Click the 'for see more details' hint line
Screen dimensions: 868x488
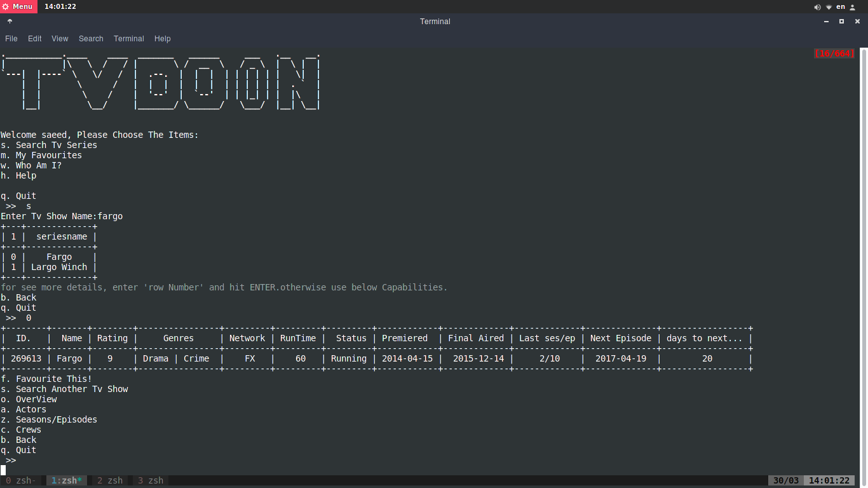tap(224, 288)
